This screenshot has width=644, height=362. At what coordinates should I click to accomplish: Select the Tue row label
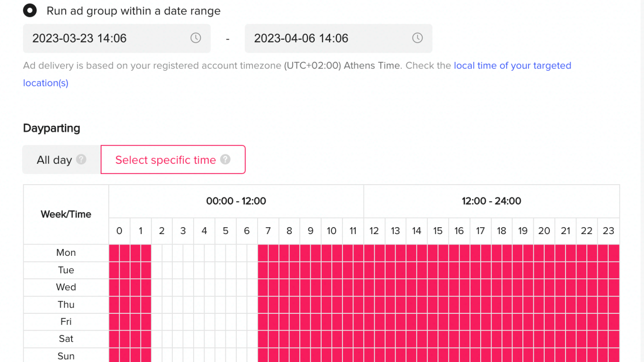click(x=66, y=270)
